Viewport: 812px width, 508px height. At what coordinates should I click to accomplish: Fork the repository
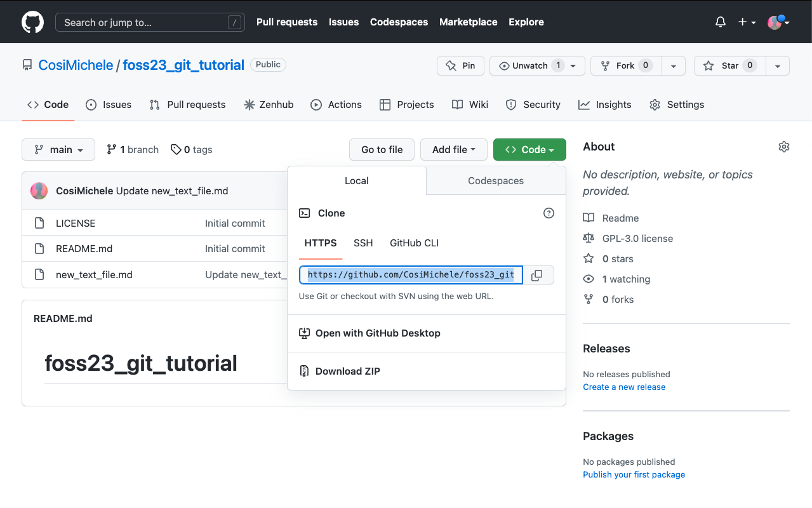[x=626, y=66]
